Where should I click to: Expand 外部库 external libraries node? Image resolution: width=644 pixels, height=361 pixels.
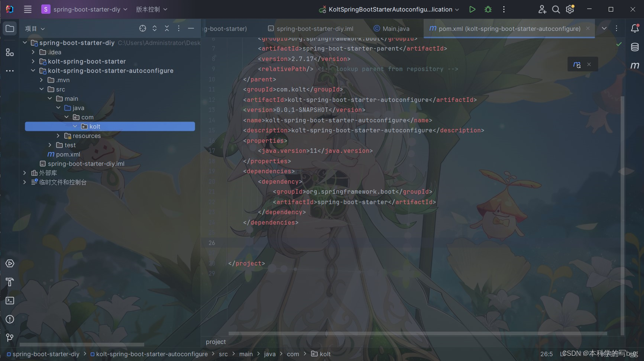(x=25, y=173)
